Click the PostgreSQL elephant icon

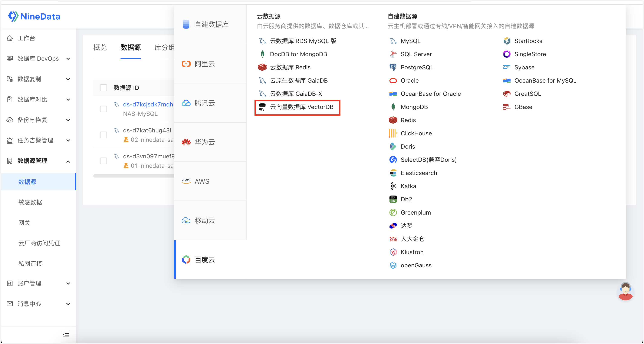coord(393,67)
